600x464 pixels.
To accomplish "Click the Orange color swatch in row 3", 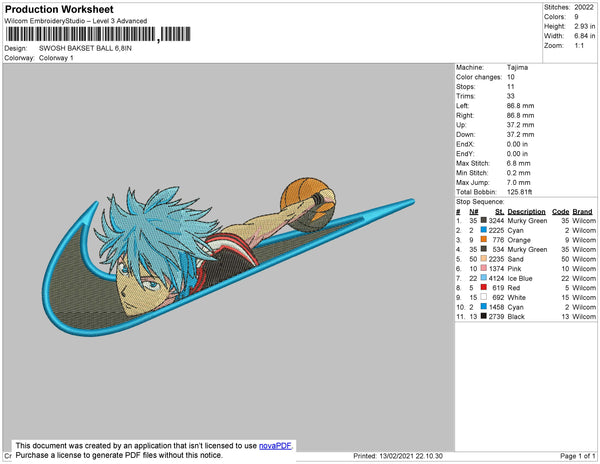I will click(484, 239).
